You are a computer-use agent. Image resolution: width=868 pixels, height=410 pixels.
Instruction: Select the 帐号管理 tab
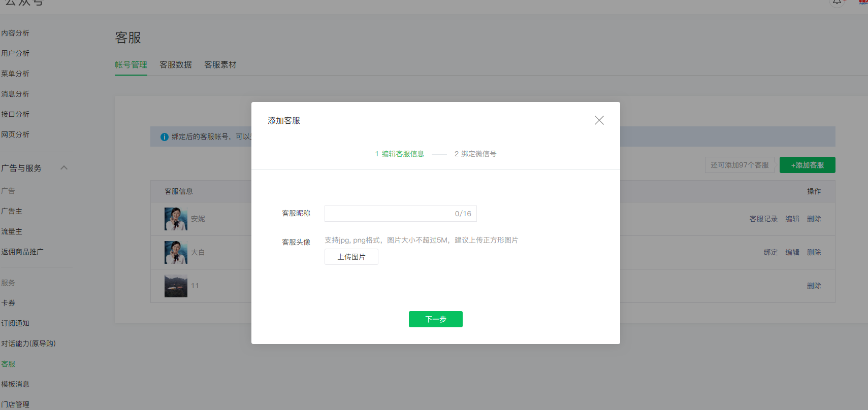pos(131,65)
